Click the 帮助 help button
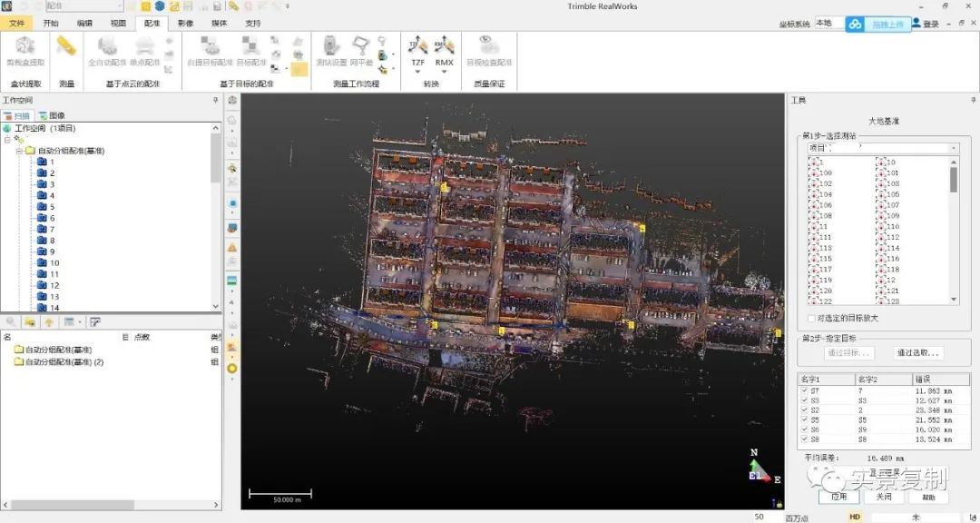Screen dimensions: 980x523 928,497
